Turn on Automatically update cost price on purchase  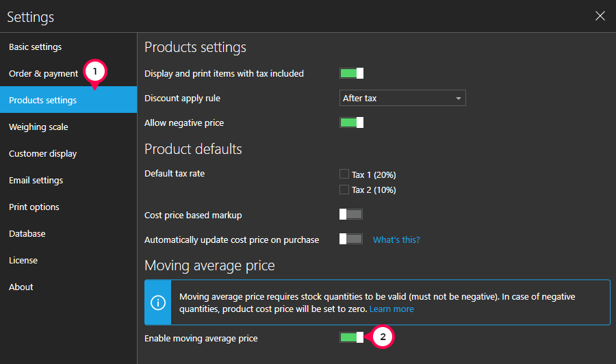click(x=351, y=239)
